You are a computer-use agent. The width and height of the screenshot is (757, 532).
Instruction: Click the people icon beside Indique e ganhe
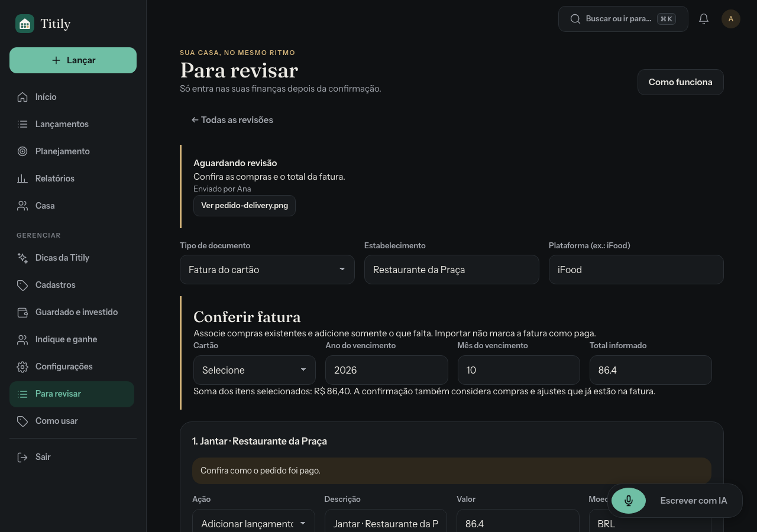point(22,339)
